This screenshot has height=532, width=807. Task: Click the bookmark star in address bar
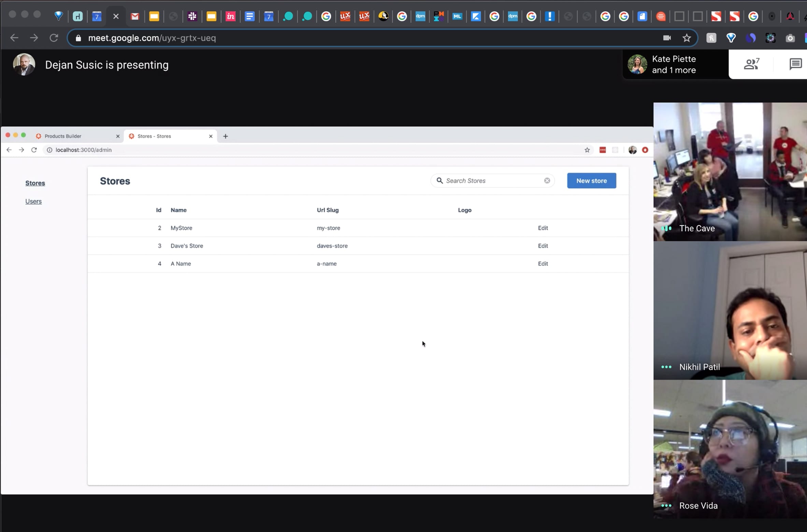pos(687,38)
